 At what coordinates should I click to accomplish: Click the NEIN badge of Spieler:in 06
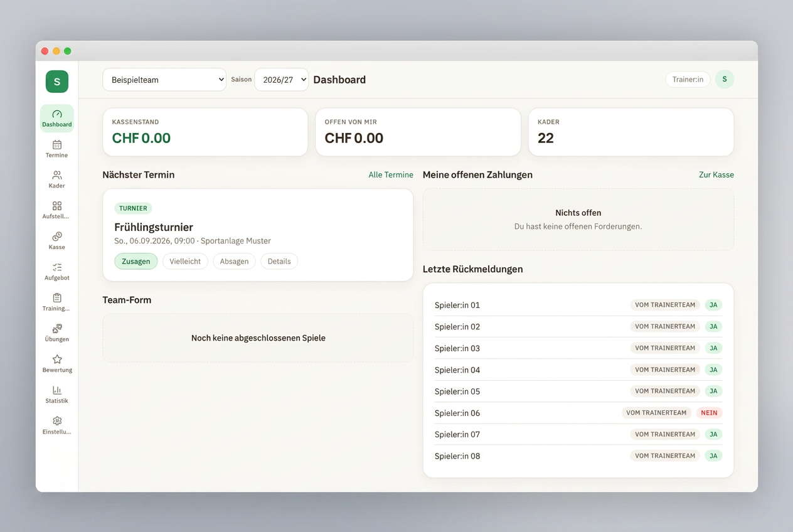(x=709, y=413)
